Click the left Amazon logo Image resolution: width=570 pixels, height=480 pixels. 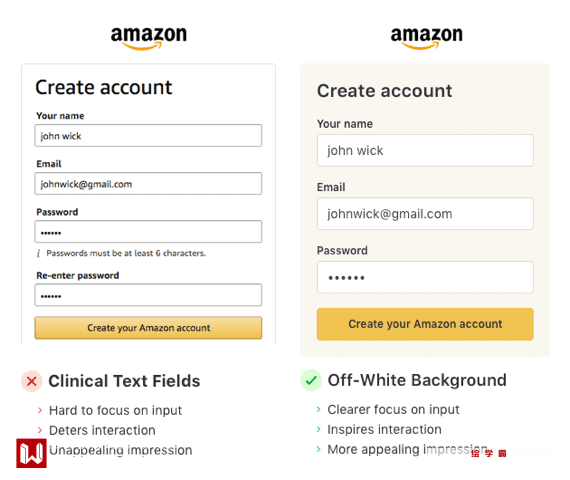coord(149,38)
